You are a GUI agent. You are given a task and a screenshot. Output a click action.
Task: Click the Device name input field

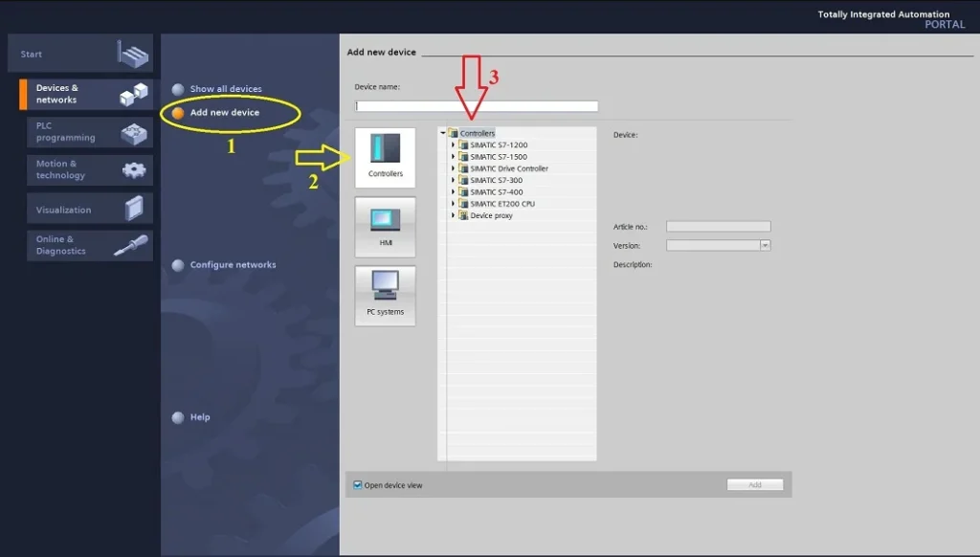point(476,106)
